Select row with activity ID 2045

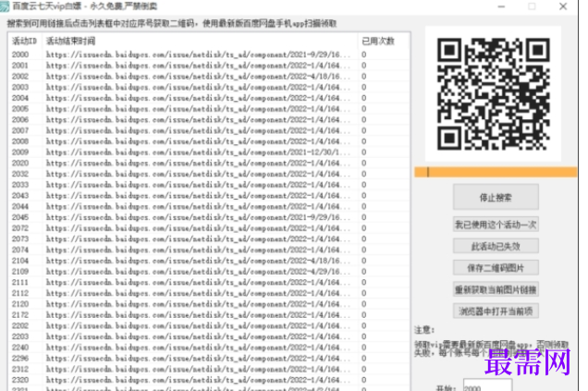pyautogui.click(x=209, y=217)
